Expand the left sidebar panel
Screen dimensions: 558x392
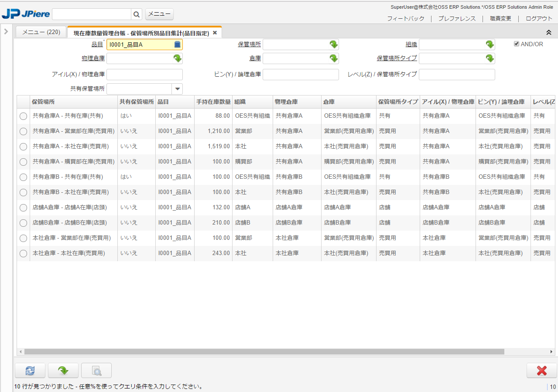pyautogui.click(x=6, y=31)
